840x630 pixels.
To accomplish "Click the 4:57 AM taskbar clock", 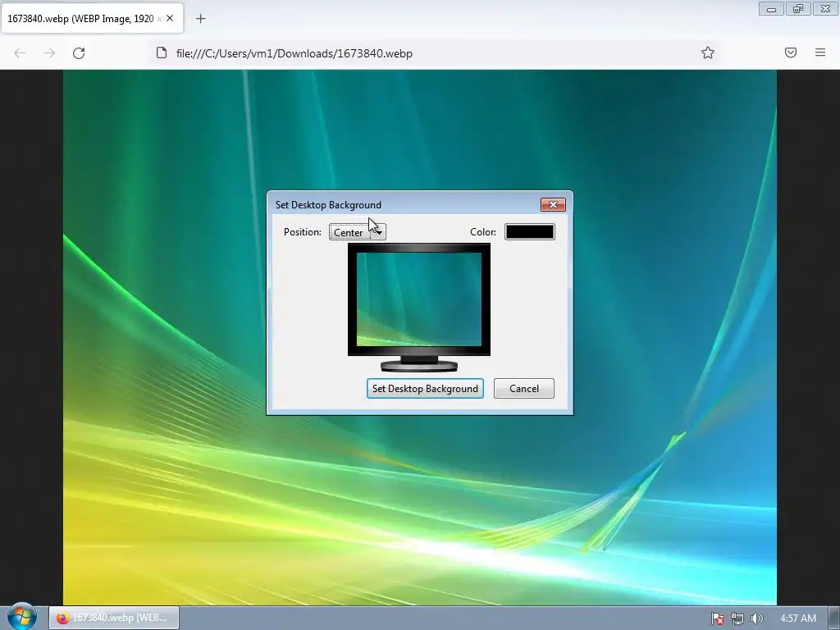I will coord(798,619).
